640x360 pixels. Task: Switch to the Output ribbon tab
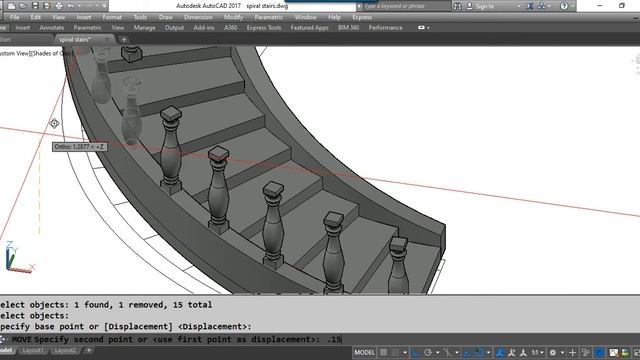[174, 28]
